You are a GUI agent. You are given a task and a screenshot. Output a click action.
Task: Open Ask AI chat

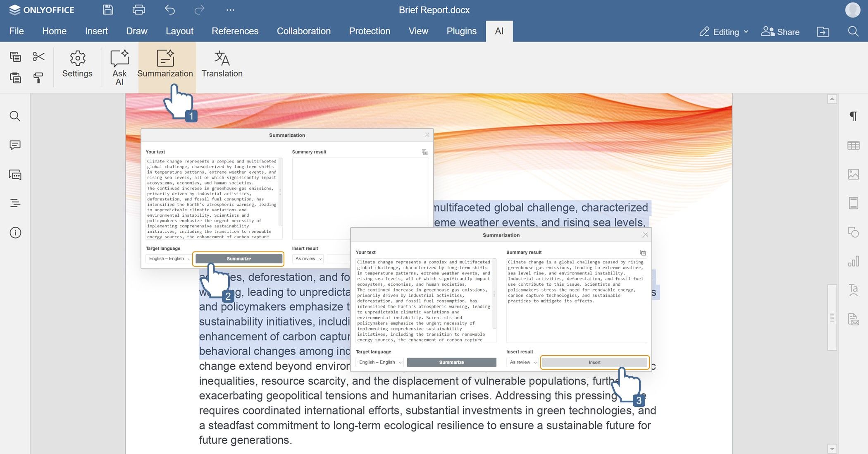pos(119,67)
